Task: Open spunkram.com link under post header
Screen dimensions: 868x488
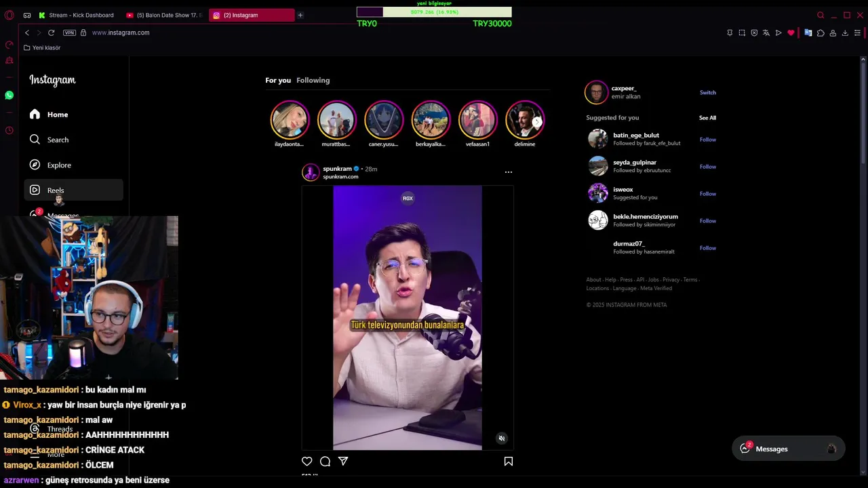Action: pyautogui.click(x=340, y=177)
